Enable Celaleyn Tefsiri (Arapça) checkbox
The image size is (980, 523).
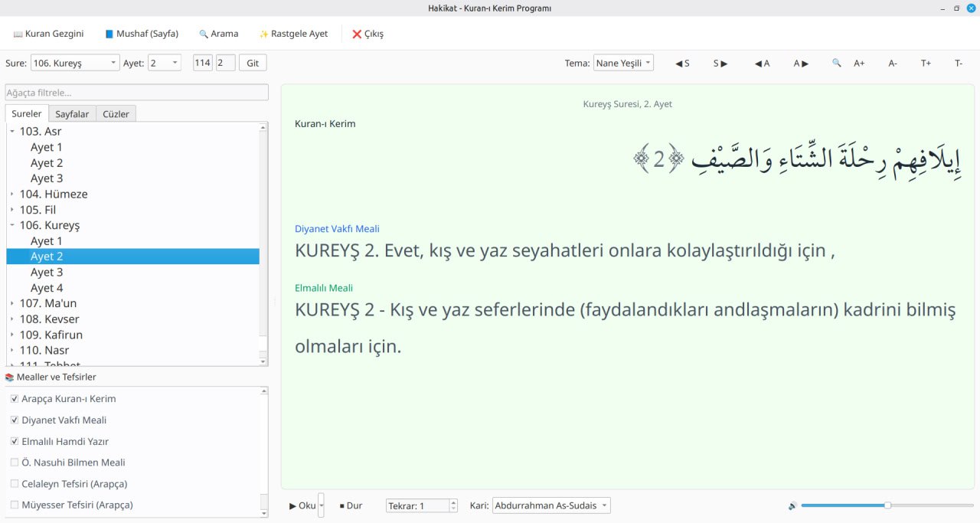click(x=15, y=484)
